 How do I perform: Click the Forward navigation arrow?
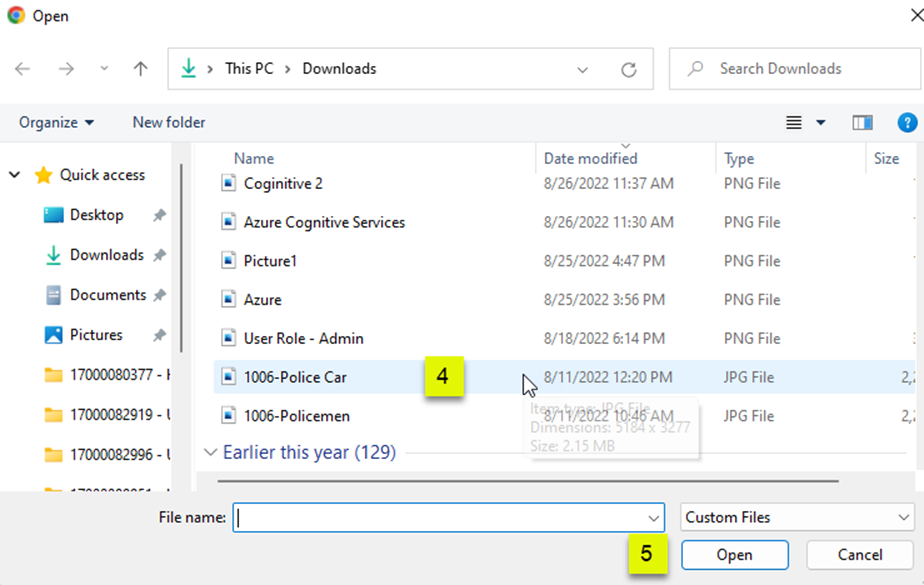[66, 69]
